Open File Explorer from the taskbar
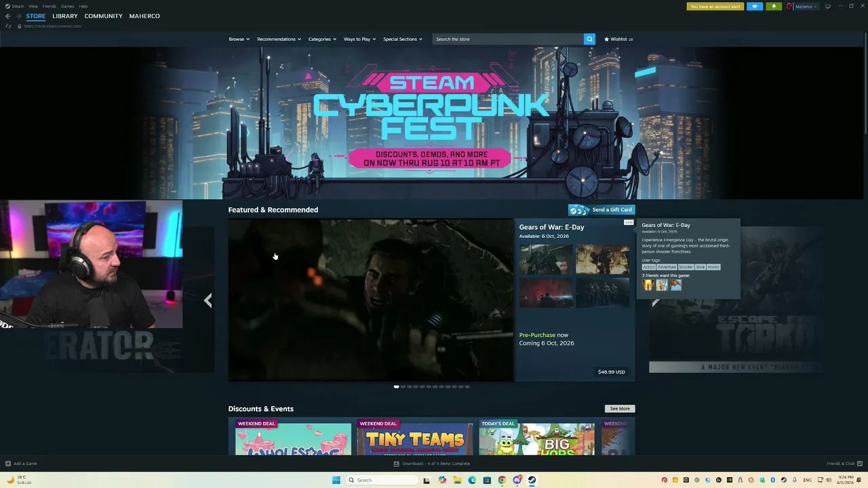The width and height of the screenshot is (868, 488). click(x=457, y=480)
